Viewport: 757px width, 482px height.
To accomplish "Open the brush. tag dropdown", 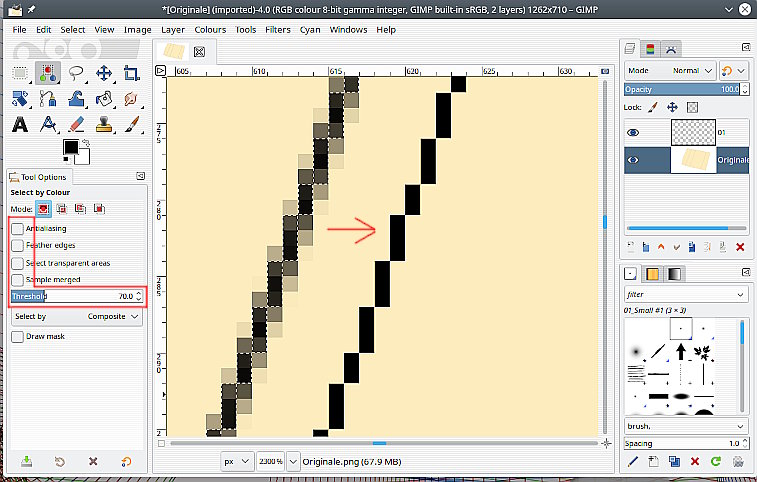I will pyautogui.click(x=686, y=426).
